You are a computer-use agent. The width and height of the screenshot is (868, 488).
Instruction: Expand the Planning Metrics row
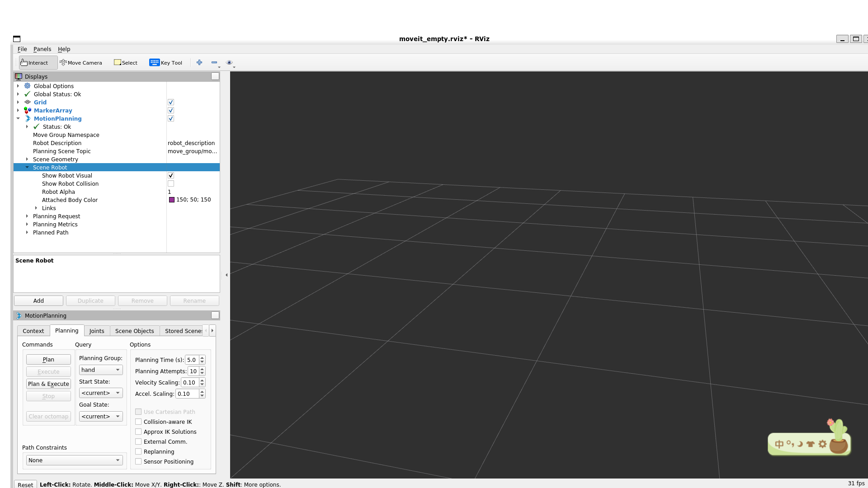(x=27, y=224)
